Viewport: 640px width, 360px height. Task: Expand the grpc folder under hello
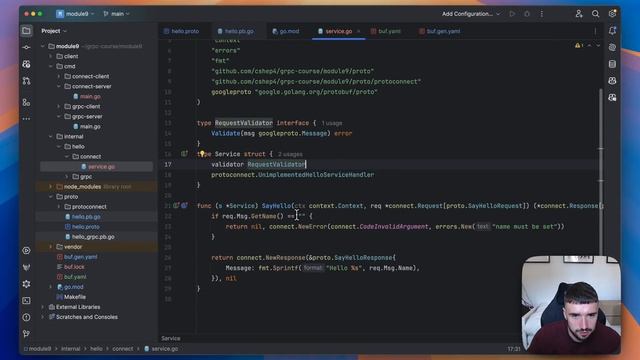[67, 177]
